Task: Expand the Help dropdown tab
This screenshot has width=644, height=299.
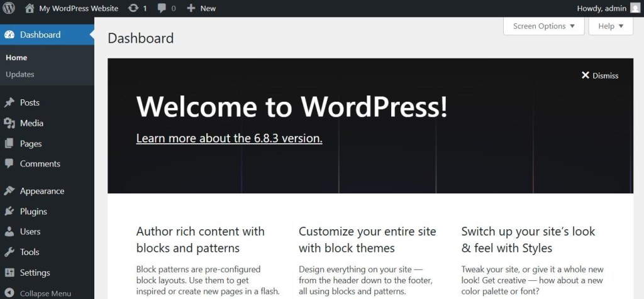Action: 611,26
